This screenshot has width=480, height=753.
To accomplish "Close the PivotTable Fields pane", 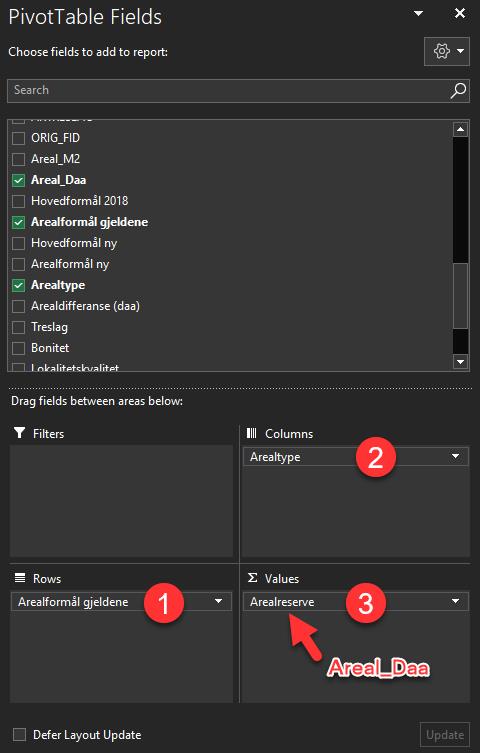I will (460, 13).
